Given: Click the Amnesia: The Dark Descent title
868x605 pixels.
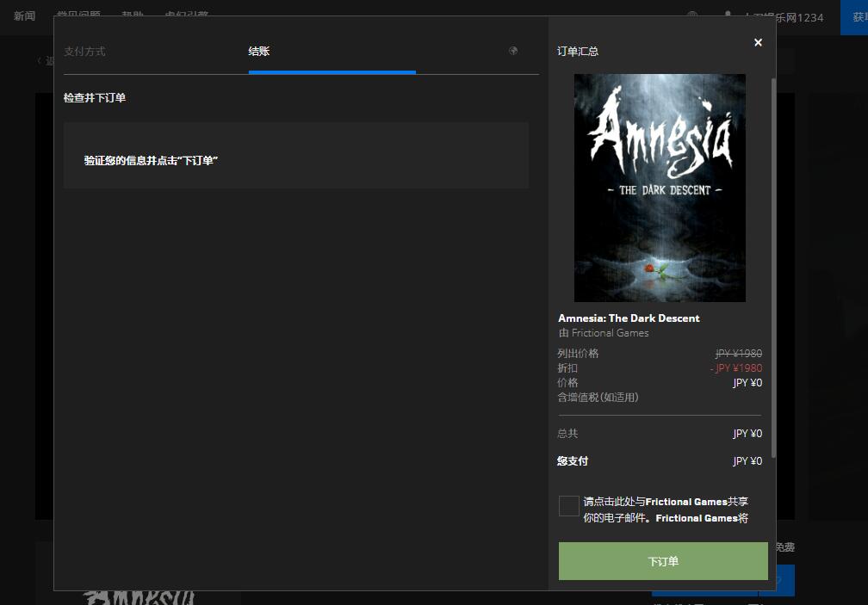Looking at the screenshot, I should tap(629, 318).
